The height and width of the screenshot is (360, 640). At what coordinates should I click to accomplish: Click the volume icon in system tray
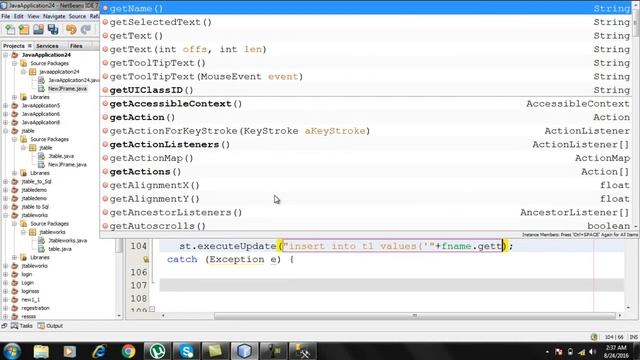point(592,352)
